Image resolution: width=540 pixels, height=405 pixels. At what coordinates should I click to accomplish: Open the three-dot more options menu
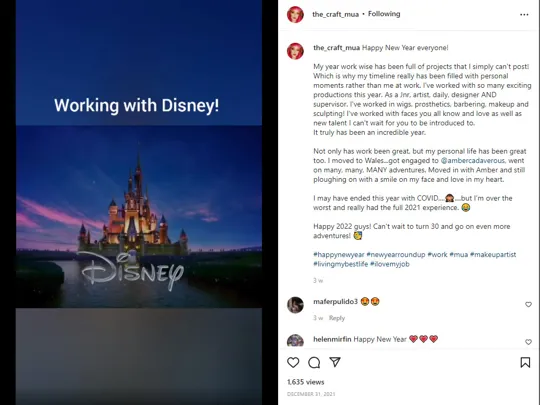[x=524, y=14]
